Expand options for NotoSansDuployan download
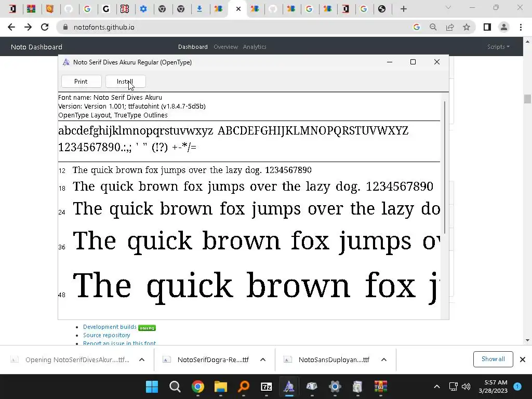 click(384, 360)
